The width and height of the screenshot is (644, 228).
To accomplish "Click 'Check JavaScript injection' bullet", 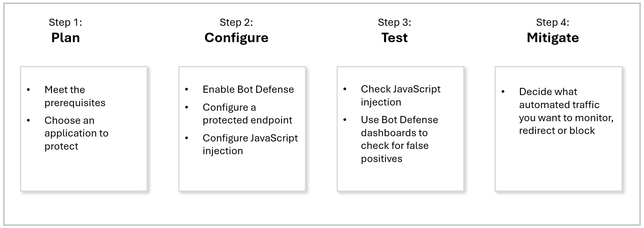I will click(400, 96).
